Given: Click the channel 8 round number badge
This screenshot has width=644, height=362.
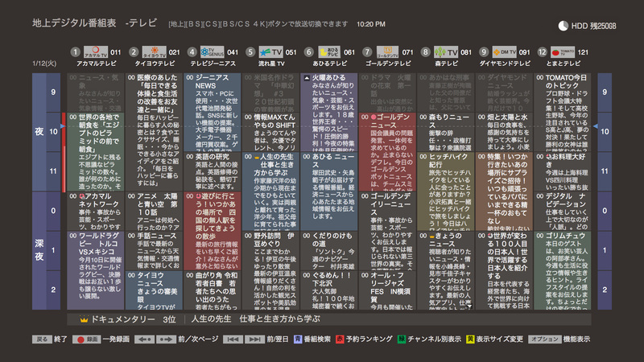Looking at the screenshot, I should [x=426, y=52].
